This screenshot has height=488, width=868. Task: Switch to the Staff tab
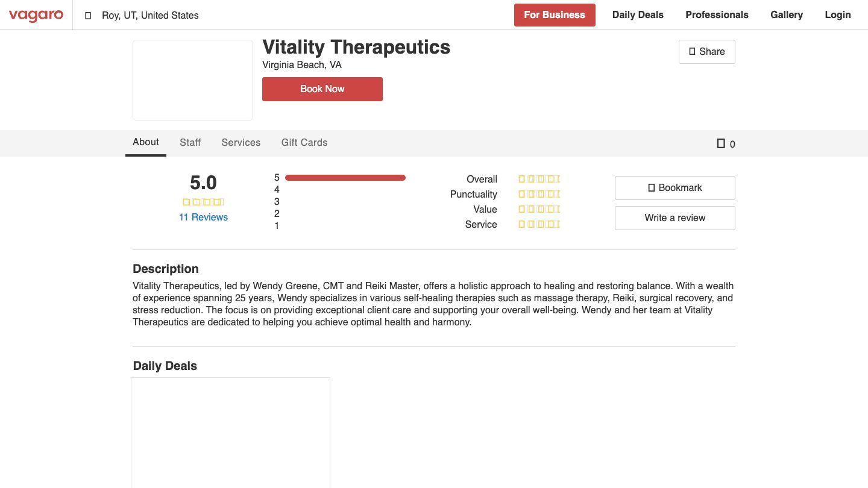(x=190, y=142)
